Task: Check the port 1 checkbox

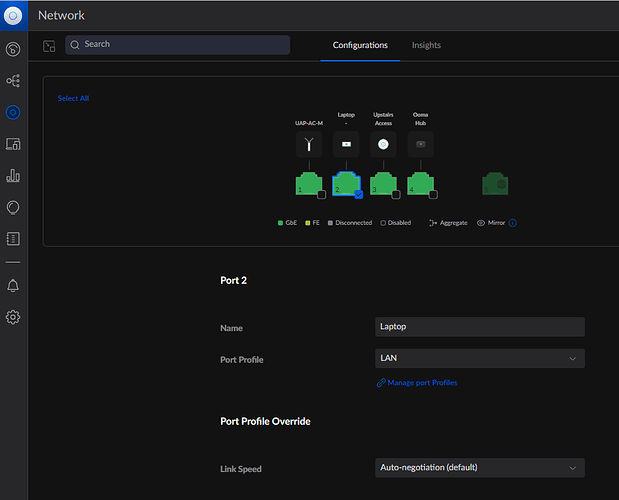Action: [x=321, y=195]
